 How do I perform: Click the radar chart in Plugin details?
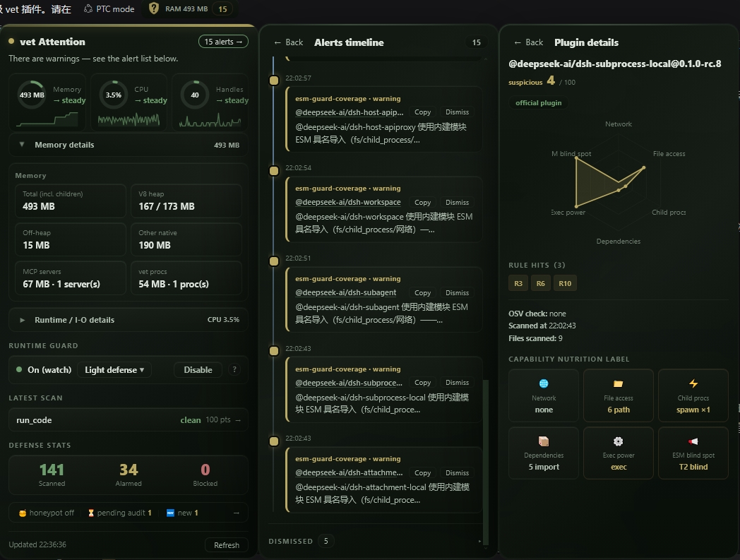[x=619, y=182]
